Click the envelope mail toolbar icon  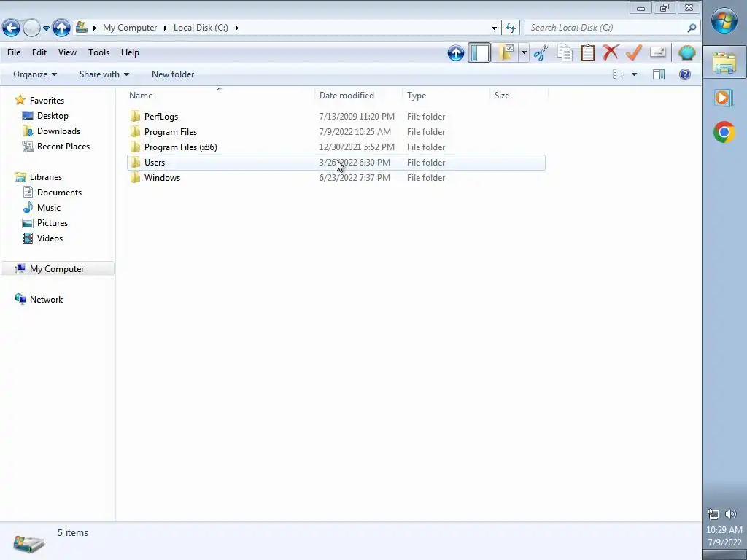657,52
